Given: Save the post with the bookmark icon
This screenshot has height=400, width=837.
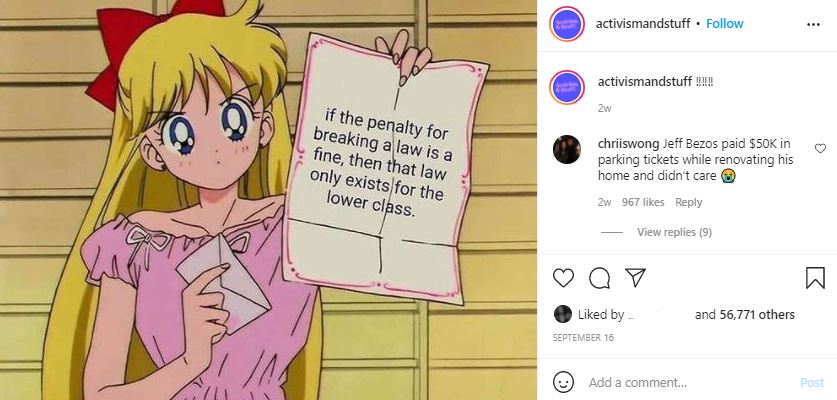Looking at the screenshot, I should pyautogui.click(x=815, y=278).
